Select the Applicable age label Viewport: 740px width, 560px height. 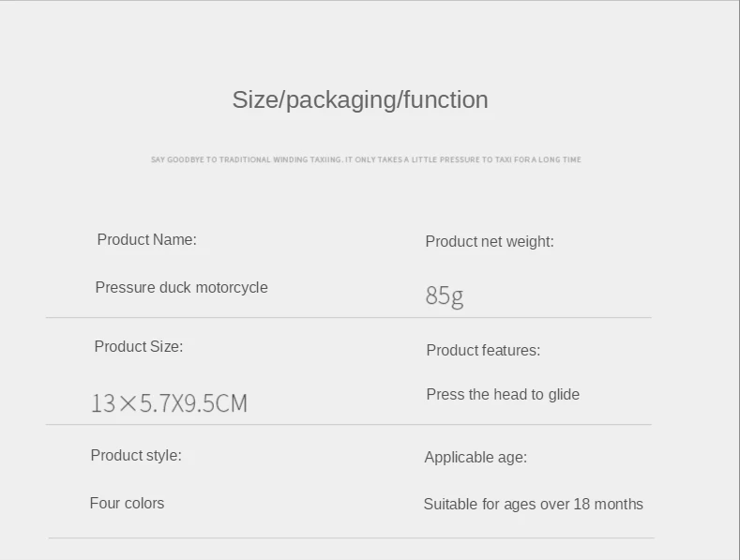(476, 458)
